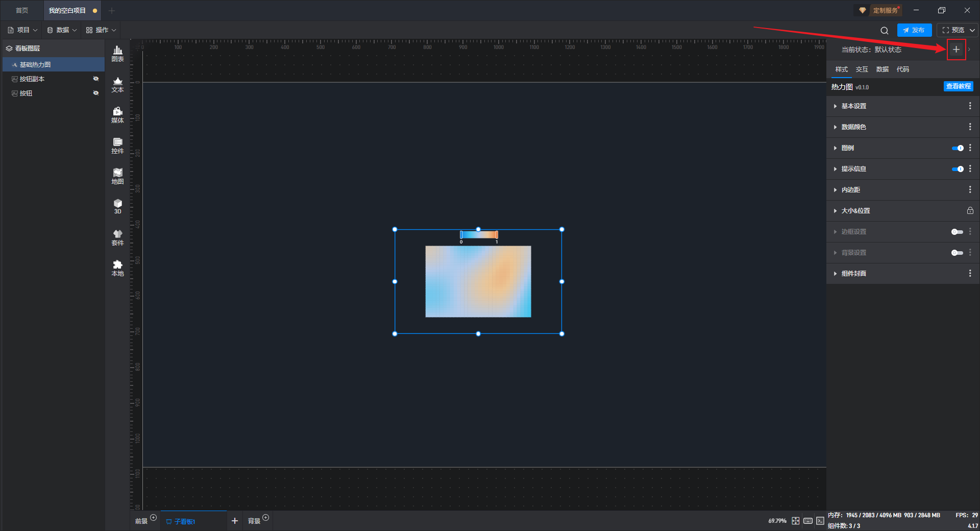This screenshot has height=531, width=980.
Task: Click the plus circle next to 前景
Action: tap(154, 518)
